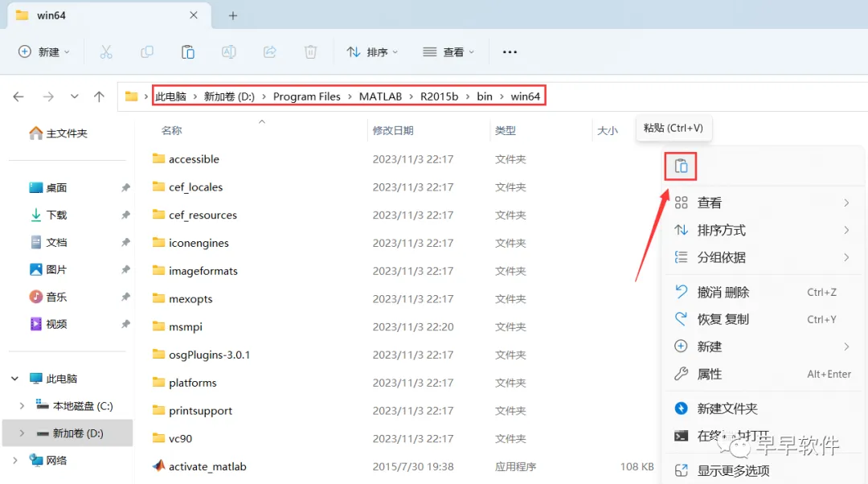
Task: Open 文档 in the sidebar
Action: 47,242
